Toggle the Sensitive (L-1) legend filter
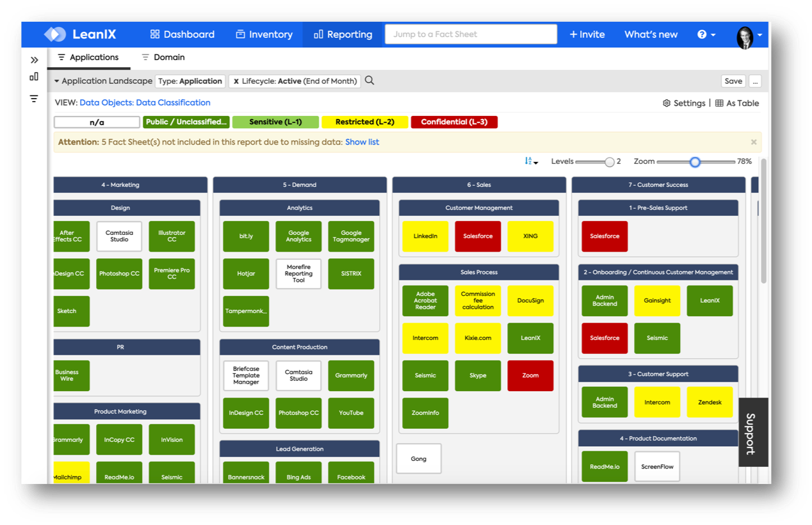 275,122
